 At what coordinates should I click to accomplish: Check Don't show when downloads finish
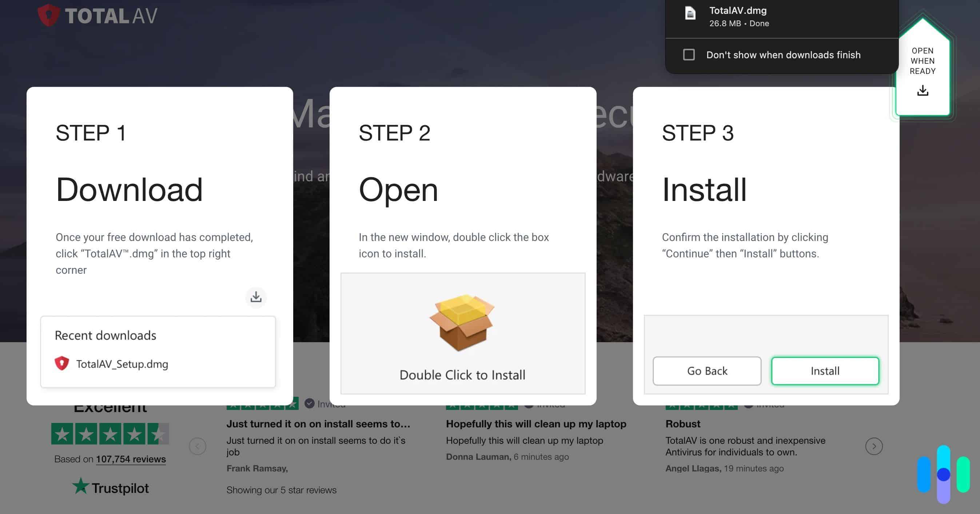[689, 55]
